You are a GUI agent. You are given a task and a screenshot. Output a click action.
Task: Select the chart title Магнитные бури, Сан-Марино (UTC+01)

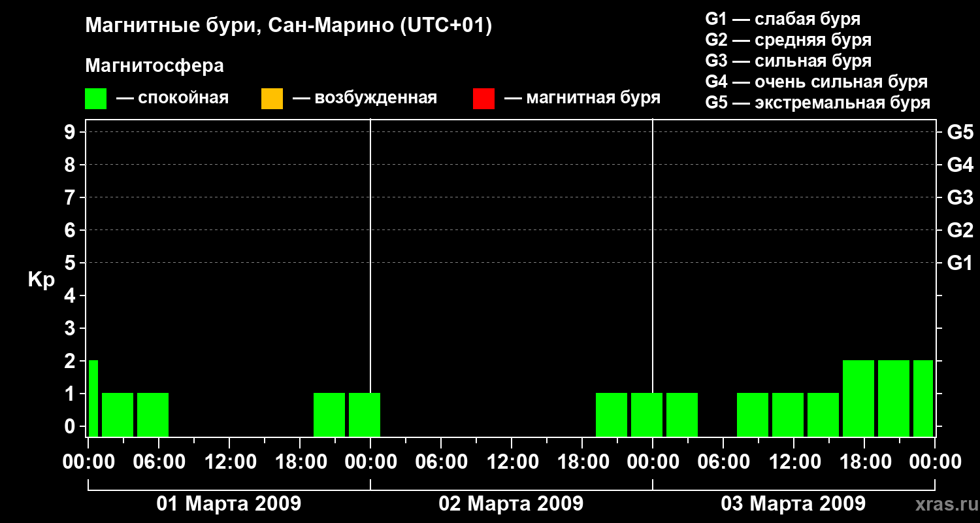coord(288,26)
